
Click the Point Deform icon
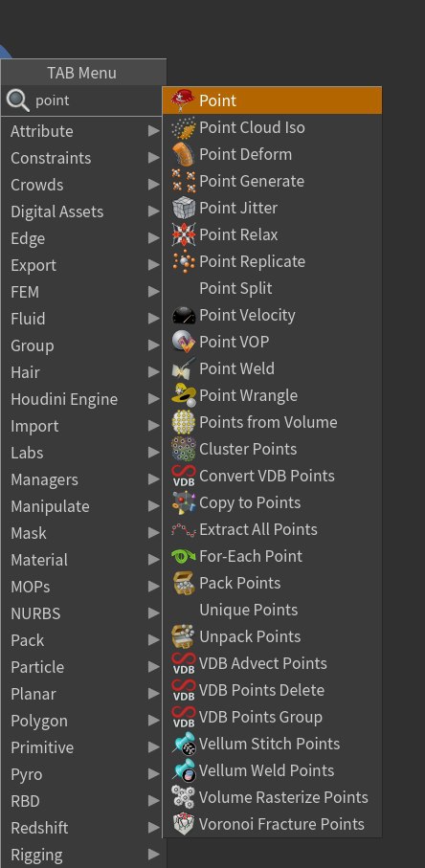tap(184, 154)
